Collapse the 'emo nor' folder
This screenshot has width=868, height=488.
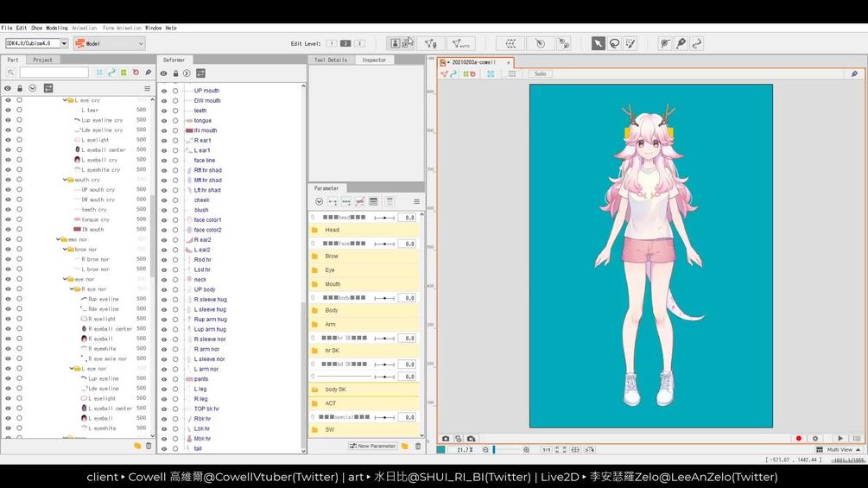[x=58, y=239]
